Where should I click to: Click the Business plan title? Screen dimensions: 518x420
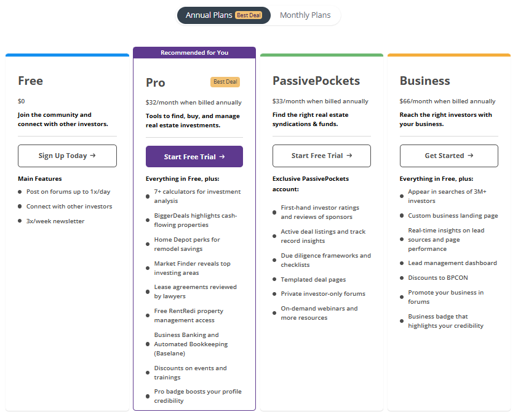click(x=425, y=81)
